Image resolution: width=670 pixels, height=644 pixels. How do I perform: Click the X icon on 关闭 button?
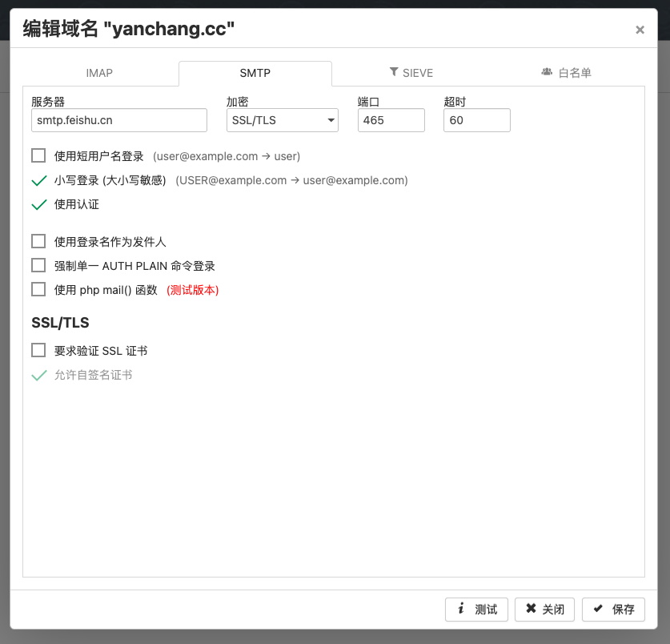pos(531,610)
